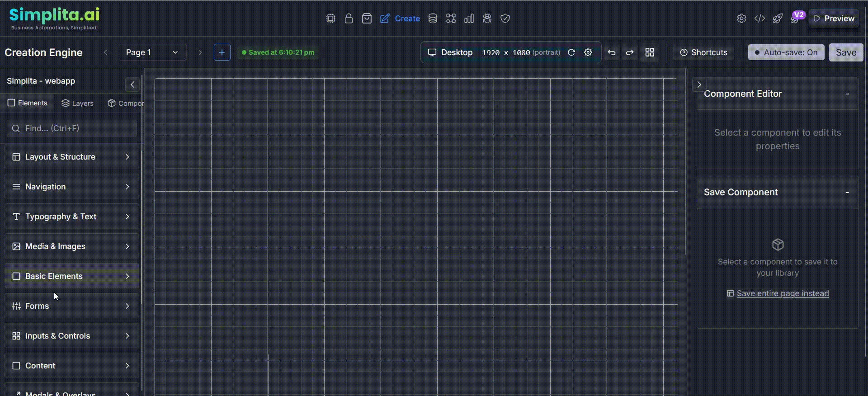Viewport: 868px width, 396px height.
Task: Click the shield security icon
Action: point(505,19)
